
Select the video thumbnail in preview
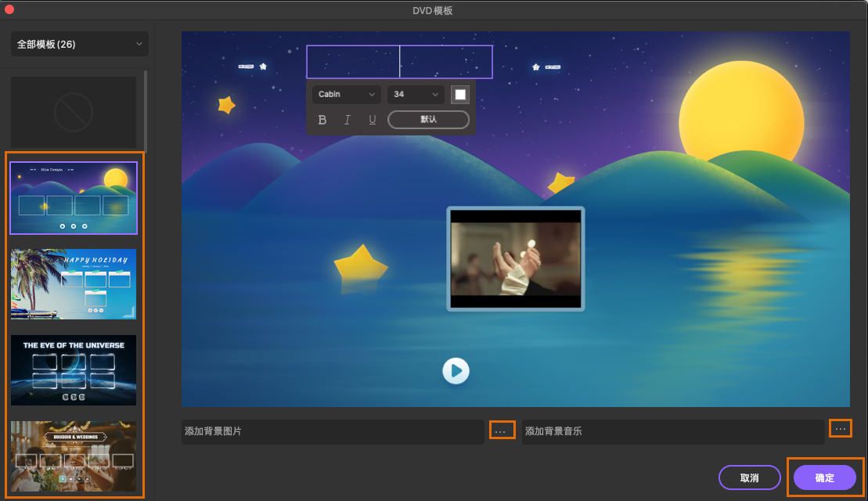[515, 258]
